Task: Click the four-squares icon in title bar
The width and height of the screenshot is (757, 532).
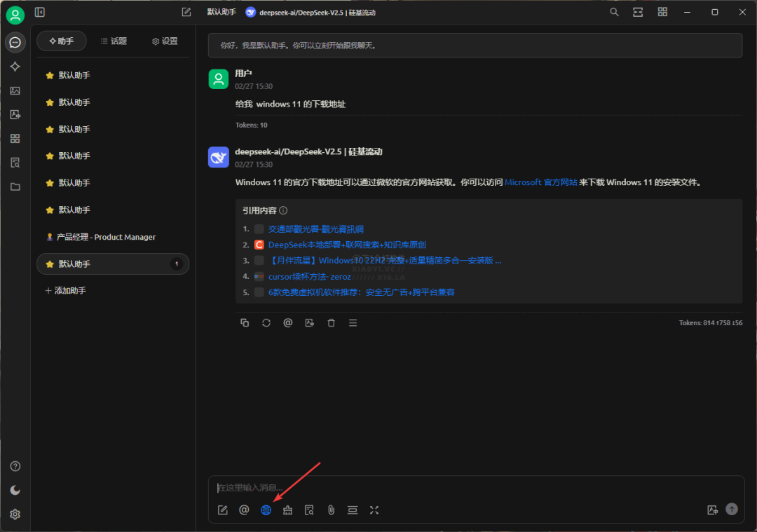Action: click(662, 12)
